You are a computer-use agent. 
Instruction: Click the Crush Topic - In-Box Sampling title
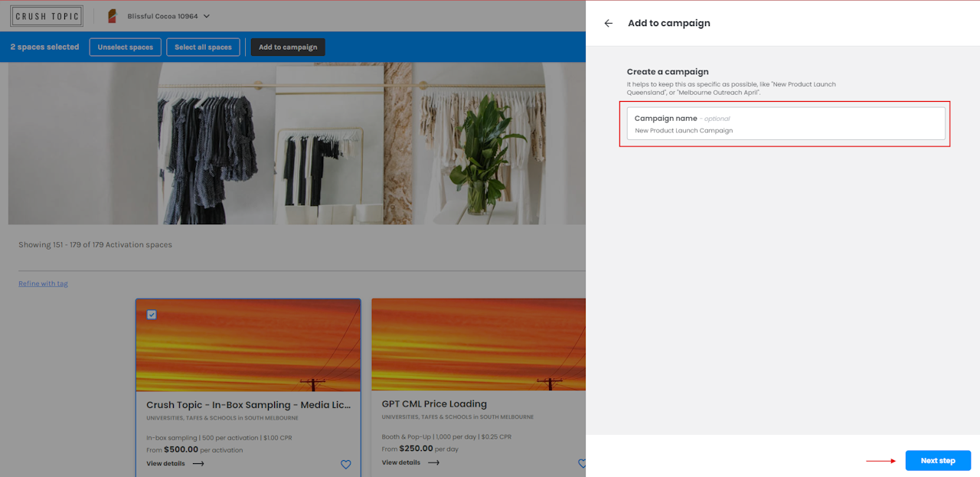tap(249, 404)
